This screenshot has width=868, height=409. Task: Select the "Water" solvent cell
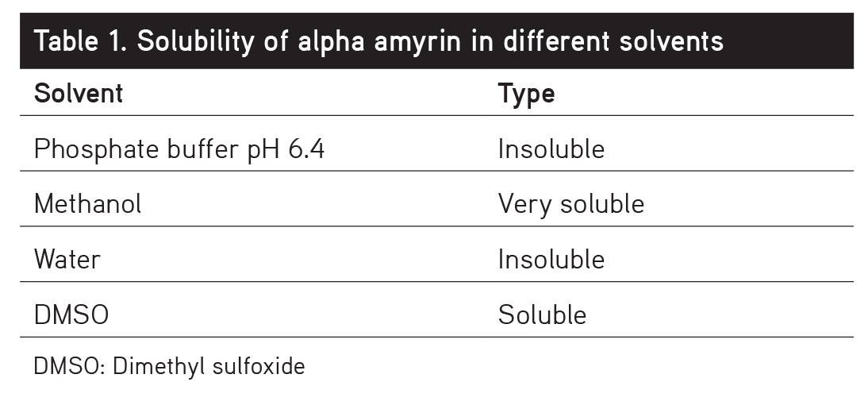[67, 260]
